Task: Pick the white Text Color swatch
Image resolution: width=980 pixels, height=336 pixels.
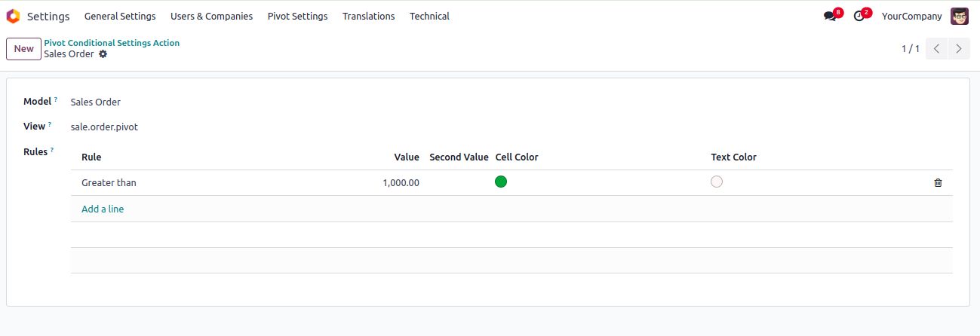Action: [717, 182]
